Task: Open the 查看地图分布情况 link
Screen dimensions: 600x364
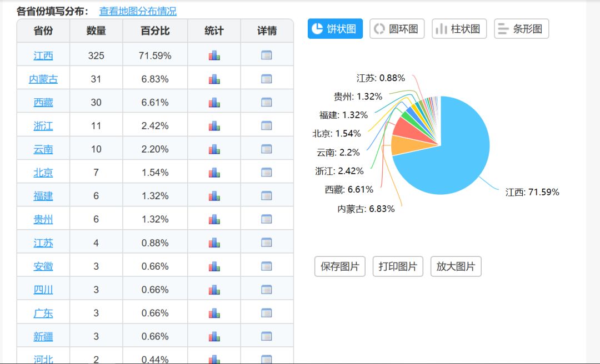Action: click(138, 11)
